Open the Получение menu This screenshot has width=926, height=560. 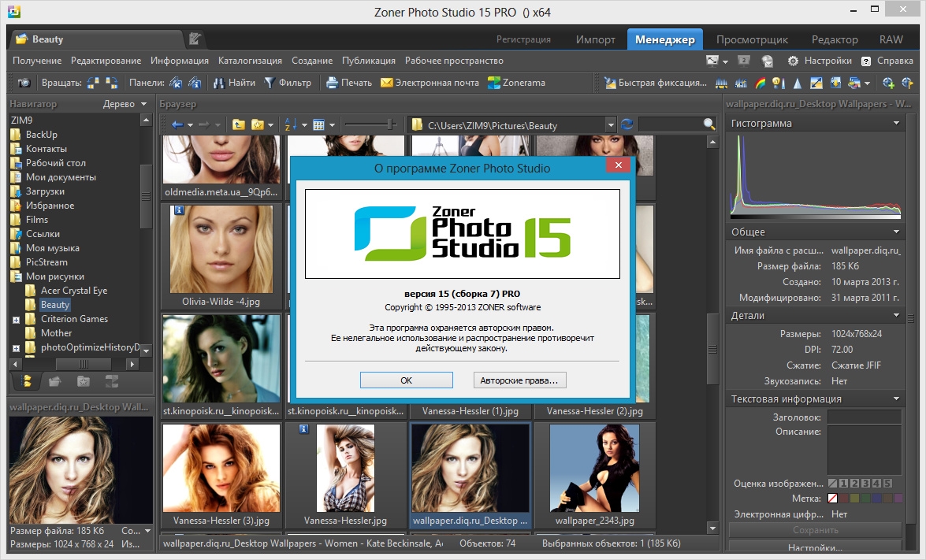(x=36, y=61)
